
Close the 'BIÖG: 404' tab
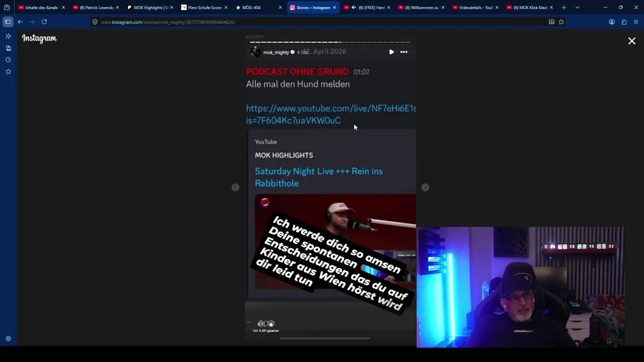(x=280, y=8)
